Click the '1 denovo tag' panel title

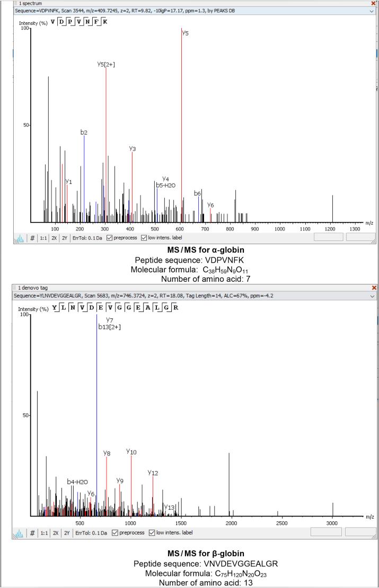tap(33, 288)
